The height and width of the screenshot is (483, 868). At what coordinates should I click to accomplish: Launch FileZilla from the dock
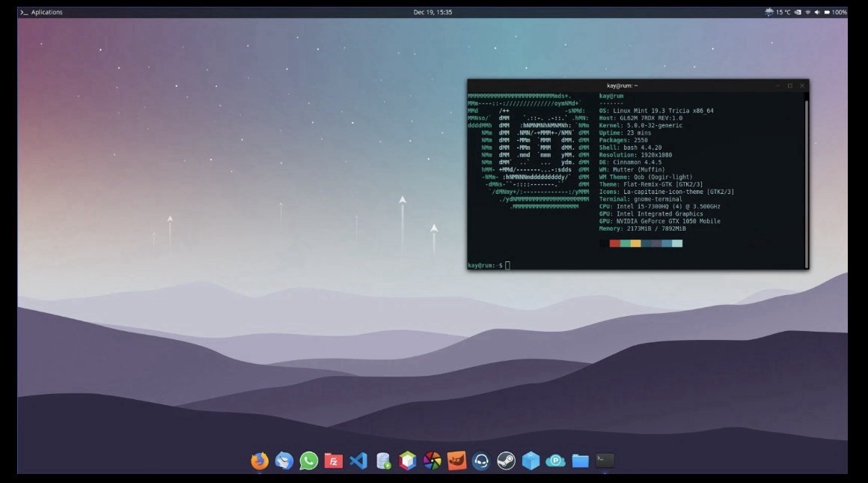click(x=333, y=461)
